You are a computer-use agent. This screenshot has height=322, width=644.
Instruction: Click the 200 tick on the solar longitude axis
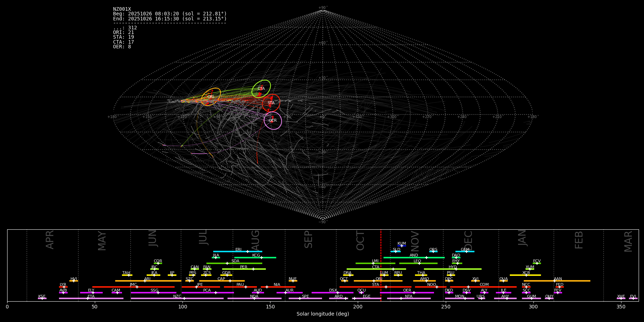click(x=358, y=307)
